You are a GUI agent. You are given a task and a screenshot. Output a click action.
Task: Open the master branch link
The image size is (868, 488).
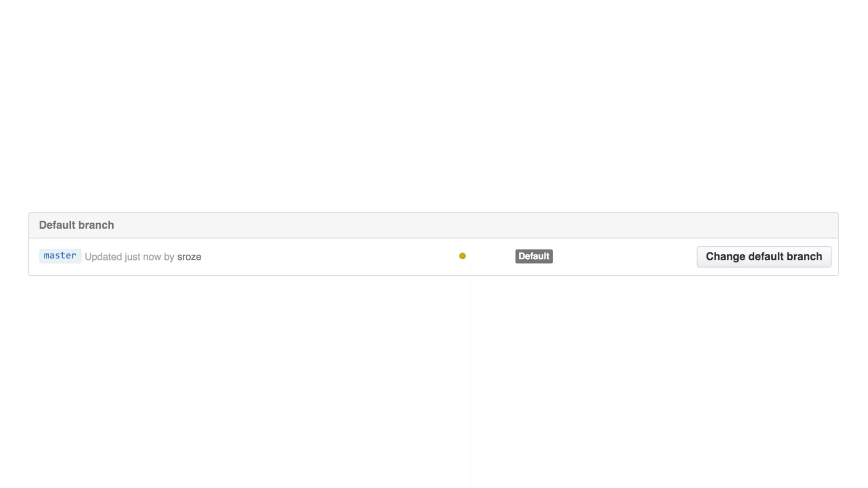pyautogui.click(x=60, y=256)
